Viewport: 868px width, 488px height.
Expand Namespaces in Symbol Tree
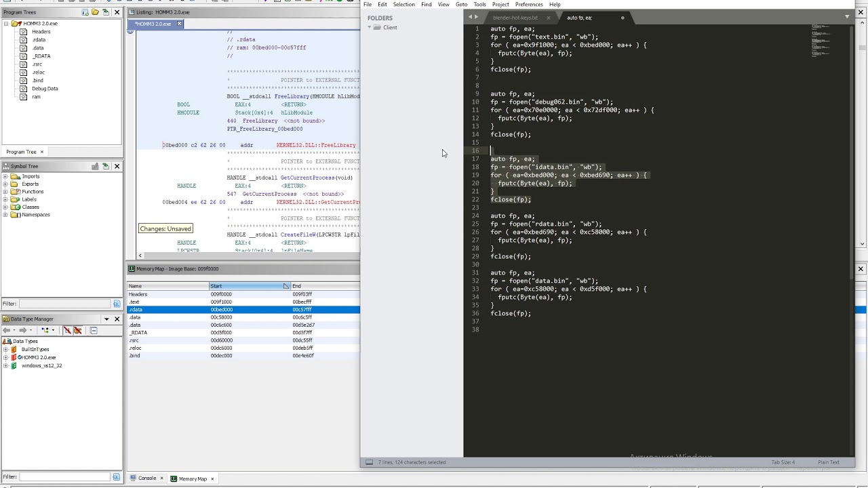click(5, 215)
